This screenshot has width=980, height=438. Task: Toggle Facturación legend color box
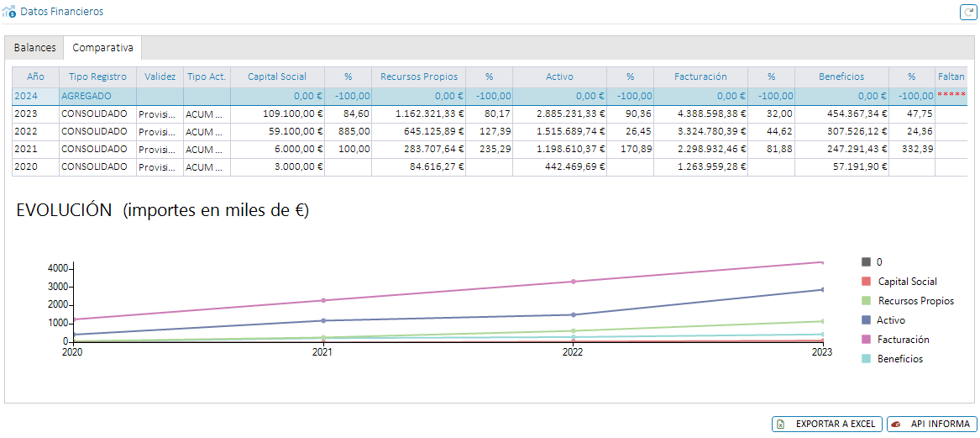point(867,340)
